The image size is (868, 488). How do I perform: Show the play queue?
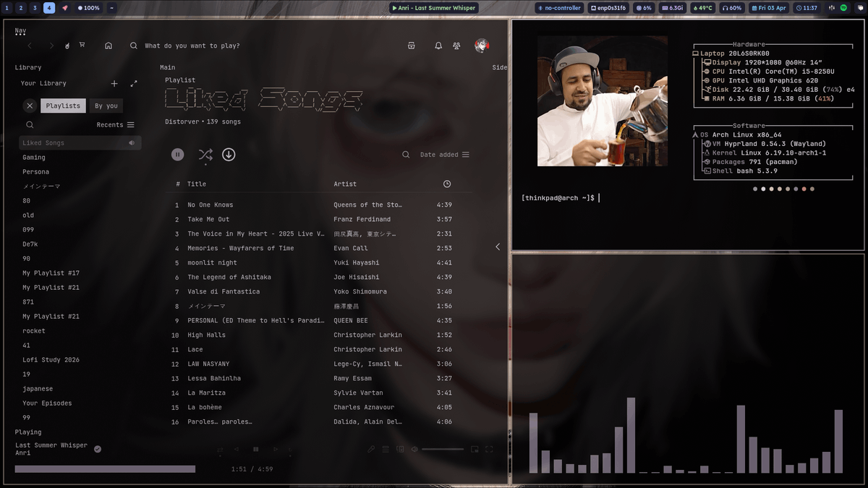click(x=386, y=449)
